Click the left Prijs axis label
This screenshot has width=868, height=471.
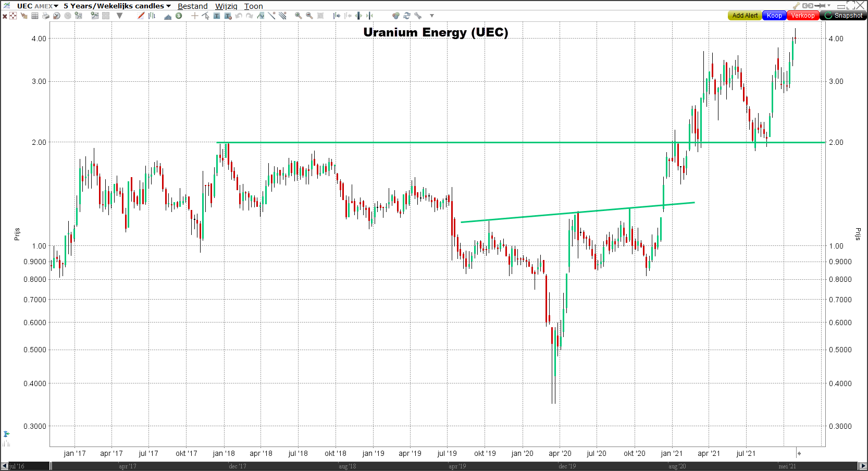(x=17, y=234)
